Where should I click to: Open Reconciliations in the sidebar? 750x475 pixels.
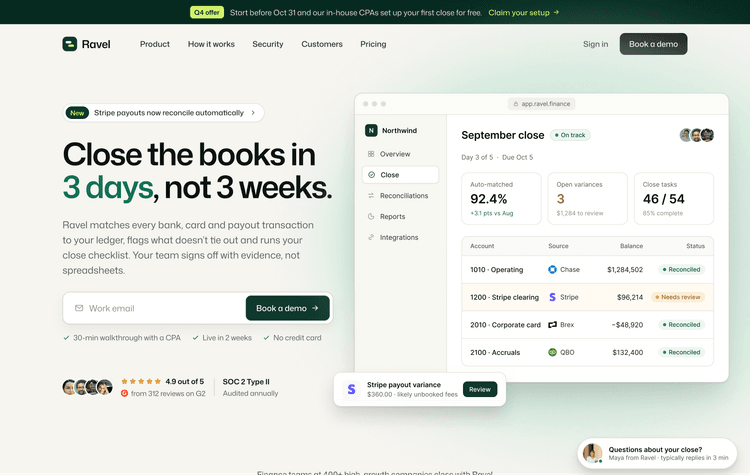[400, 196]
